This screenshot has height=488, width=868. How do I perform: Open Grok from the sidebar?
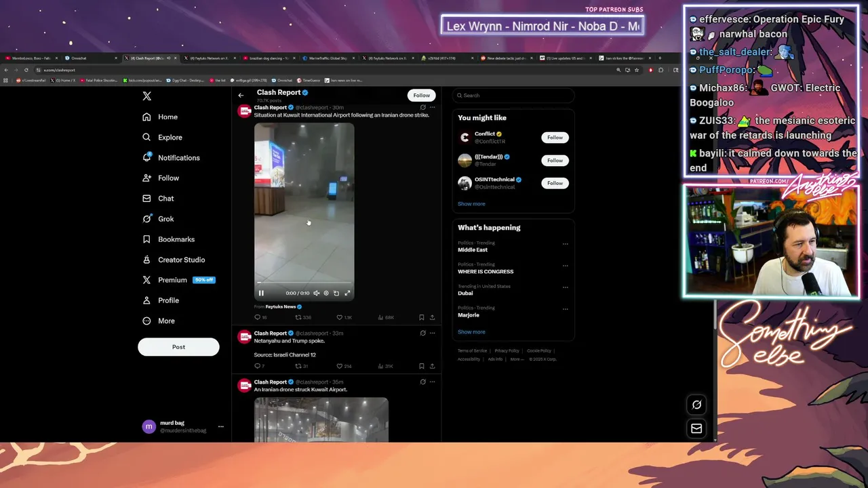[158, 218]
